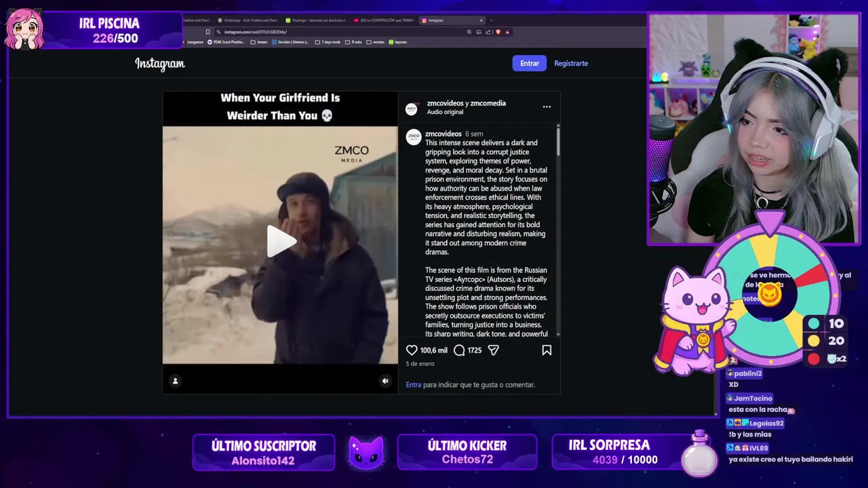Open zmcovideos username in the caption
Image resolution: width=868 pixels, height=488 pixels.
coord(443,134)
